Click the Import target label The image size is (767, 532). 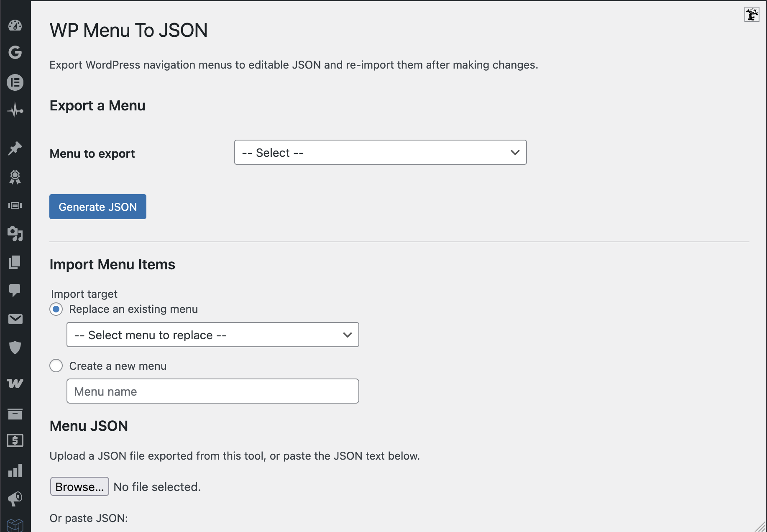pos(84,294)
